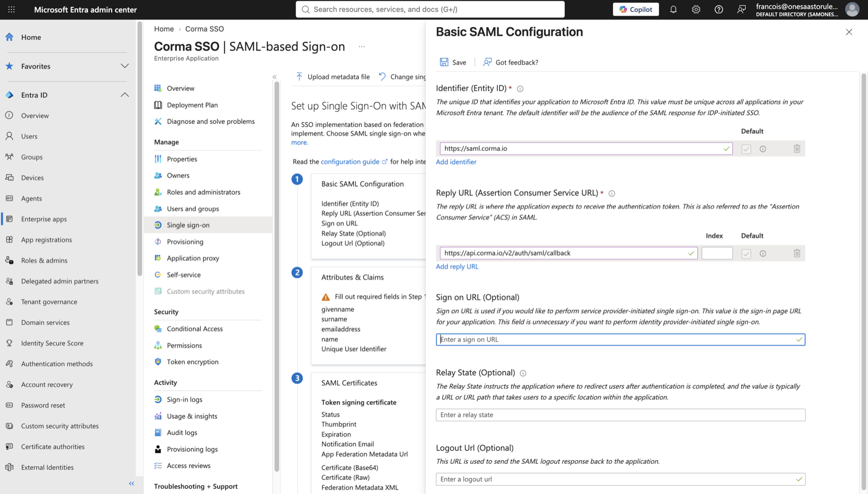
Task: Collapse the application menu pane with double chevron
Action: click(275, 77)
